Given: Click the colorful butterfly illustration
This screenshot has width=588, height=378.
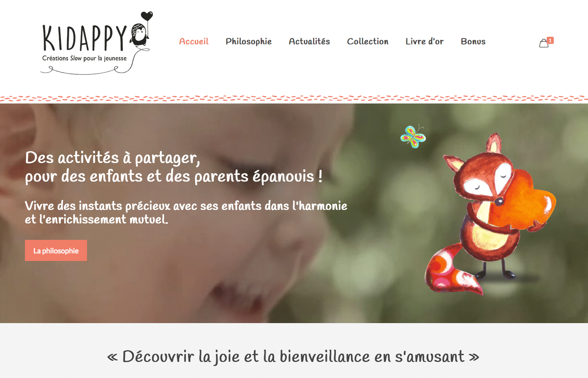Looking at the screenshot, I should [x=413, y=136].
